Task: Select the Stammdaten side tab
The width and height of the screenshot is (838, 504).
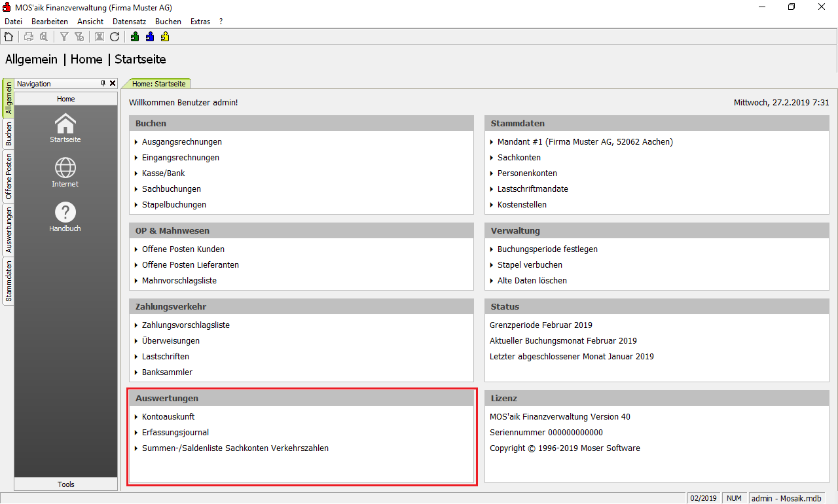Action: click(9, 281)
